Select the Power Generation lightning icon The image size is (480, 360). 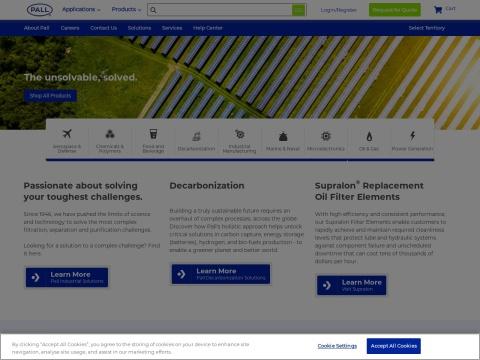[413, 135]
